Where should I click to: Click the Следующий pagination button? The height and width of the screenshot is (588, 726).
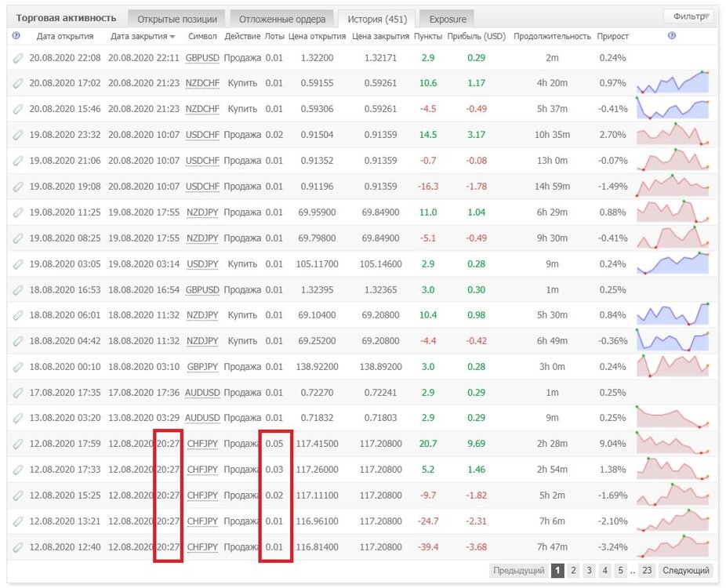pyautogui.click(x=686, y=570)
